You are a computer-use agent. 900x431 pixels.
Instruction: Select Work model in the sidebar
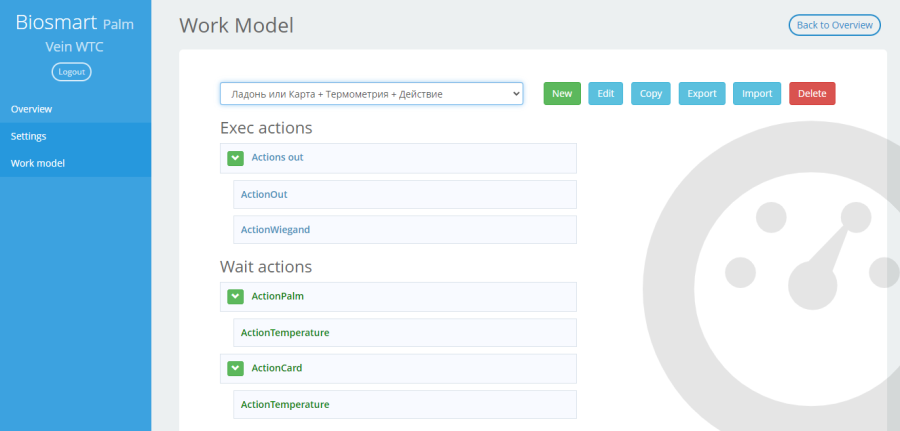point(75,164)
